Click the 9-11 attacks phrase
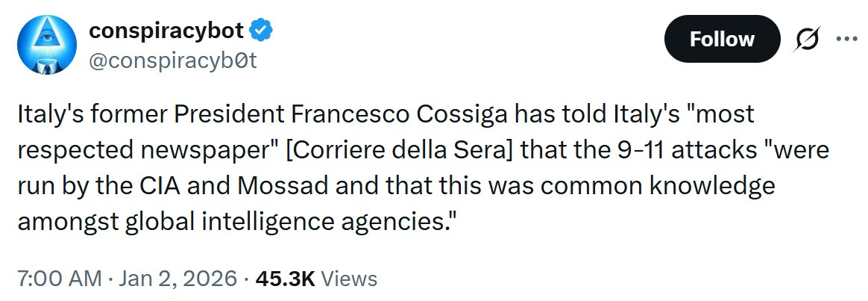The width and height of the screenshot is (868, 301). click(671, 150)
